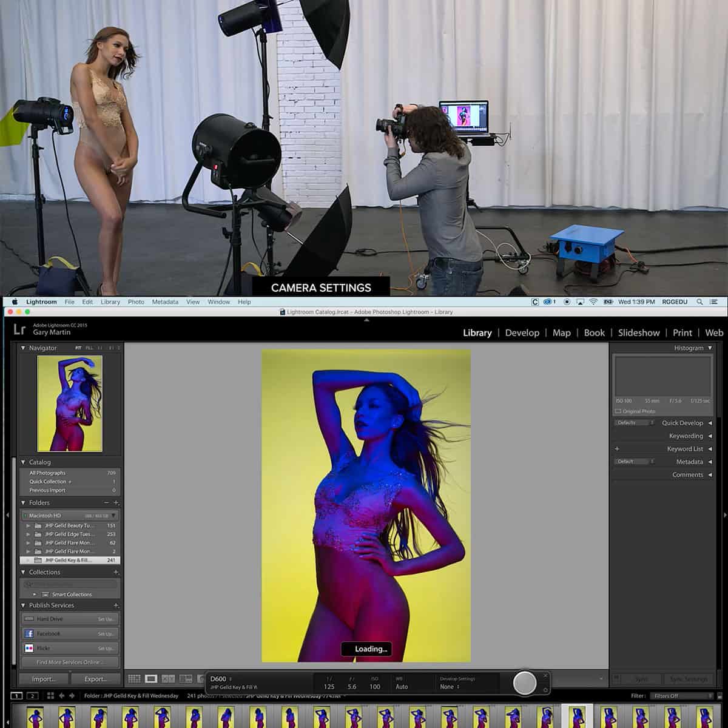Image resolution: width=728 pixels, height=728 pixels.
Task: Open Compare view from the toolbar
Action: click(x=168, y=678)
